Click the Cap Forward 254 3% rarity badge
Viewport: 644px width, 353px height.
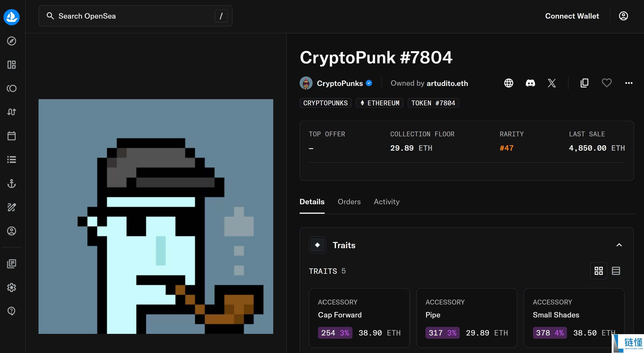point(335,333)
